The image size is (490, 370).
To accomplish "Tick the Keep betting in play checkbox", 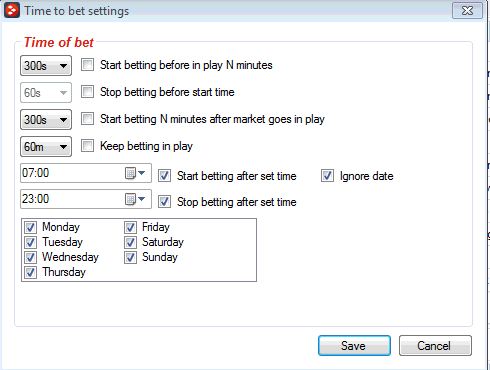I will (88, 146).
